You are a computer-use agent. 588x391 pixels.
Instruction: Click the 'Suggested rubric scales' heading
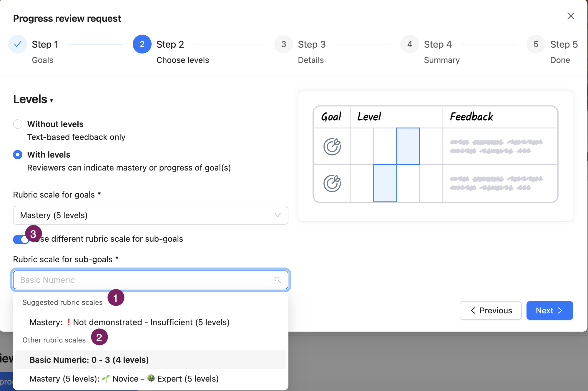62,303
